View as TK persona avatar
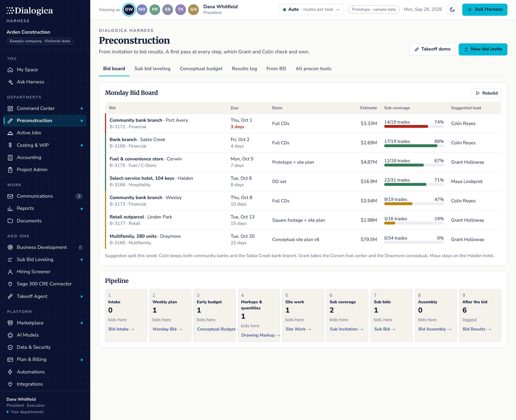Image resolution: width=516 pixels, height=420 pixels. click(181, 10)
